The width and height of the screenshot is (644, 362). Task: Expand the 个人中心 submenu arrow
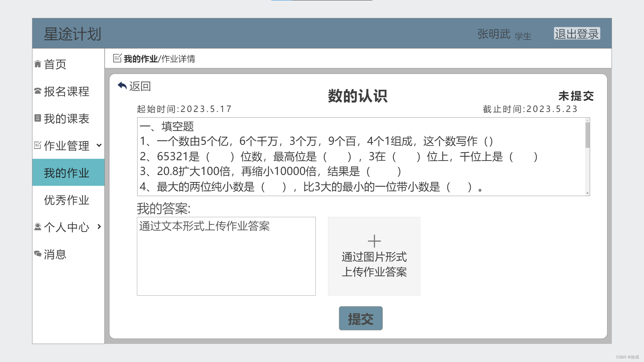tap(99, 227)
